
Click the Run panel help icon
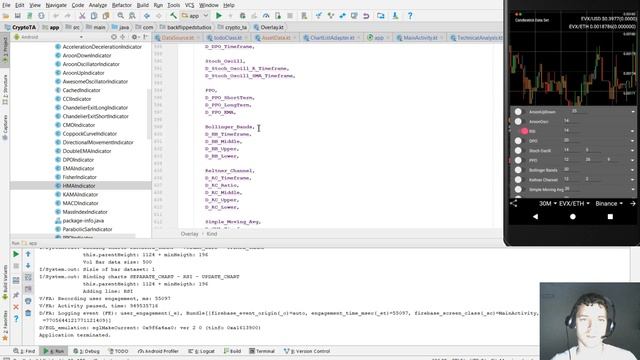16,319
